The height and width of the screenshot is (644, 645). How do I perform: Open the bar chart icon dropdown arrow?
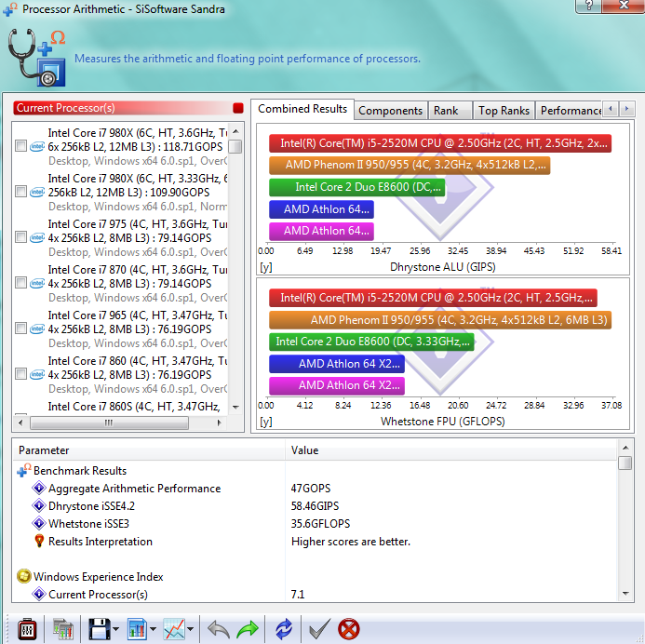click(x=153, y=629)
